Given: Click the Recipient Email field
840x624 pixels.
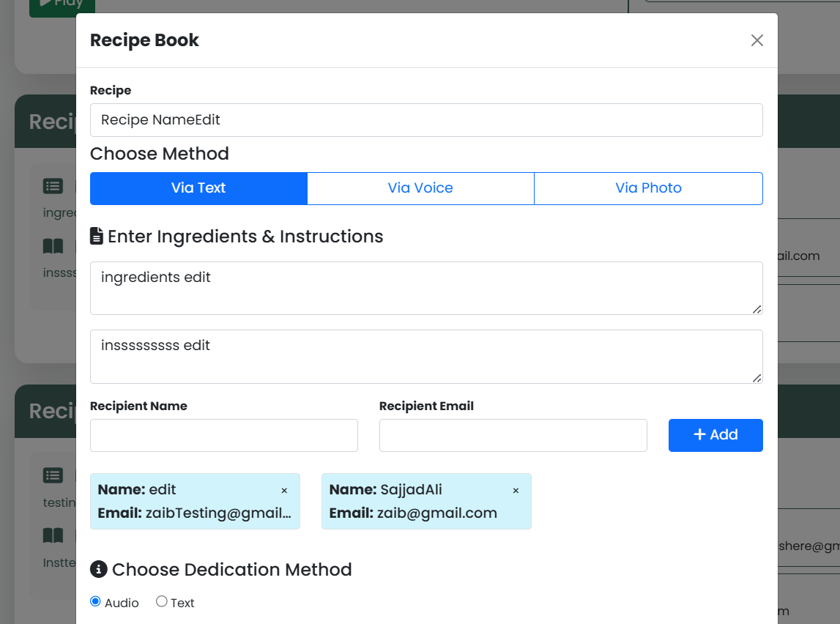Looking at the screenshot, I should pyautogui.click(x=513, y=435).
